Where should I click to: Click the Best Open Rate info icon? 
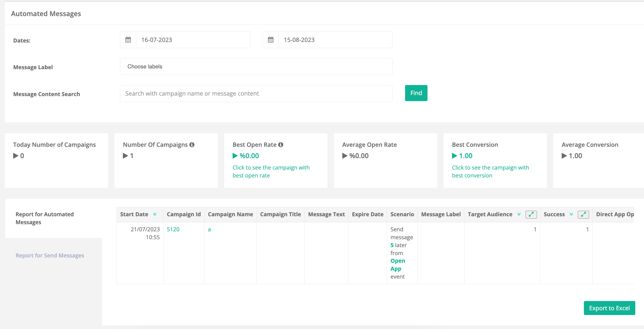tap(281, 145)
